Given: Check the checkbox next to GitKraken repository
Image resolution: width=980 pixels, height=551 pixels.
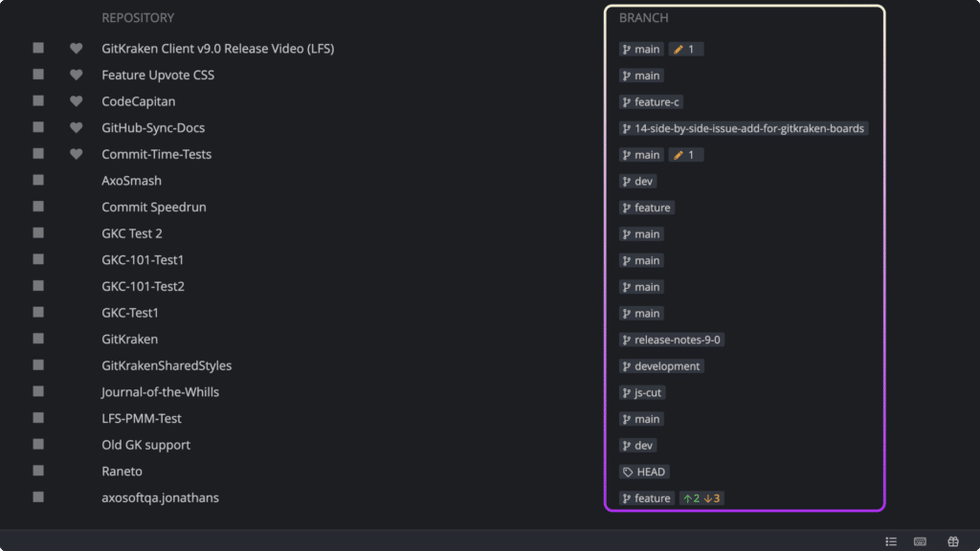Looking at the screenshot, I should [37, 339].
